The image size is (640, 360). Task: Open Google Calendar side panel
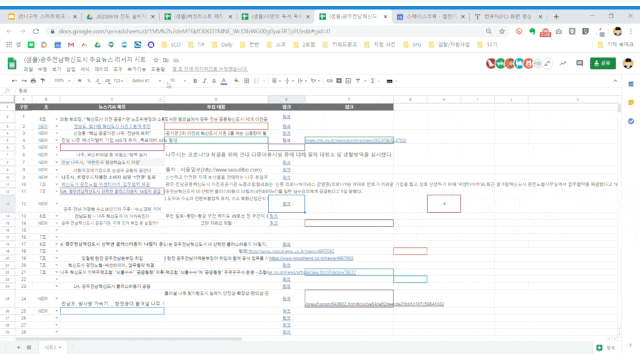pos(631,84)
